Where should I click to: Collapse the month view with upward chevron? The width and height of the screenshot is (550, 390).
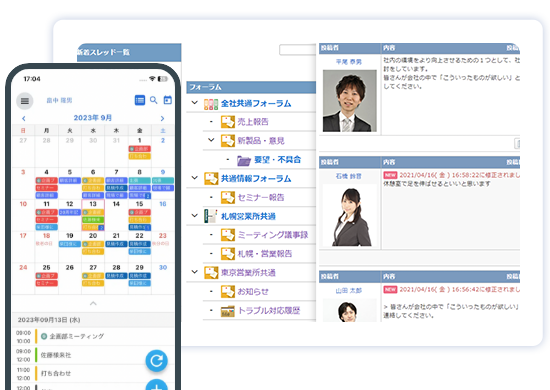pyautogui.click(x=93, y=303)
